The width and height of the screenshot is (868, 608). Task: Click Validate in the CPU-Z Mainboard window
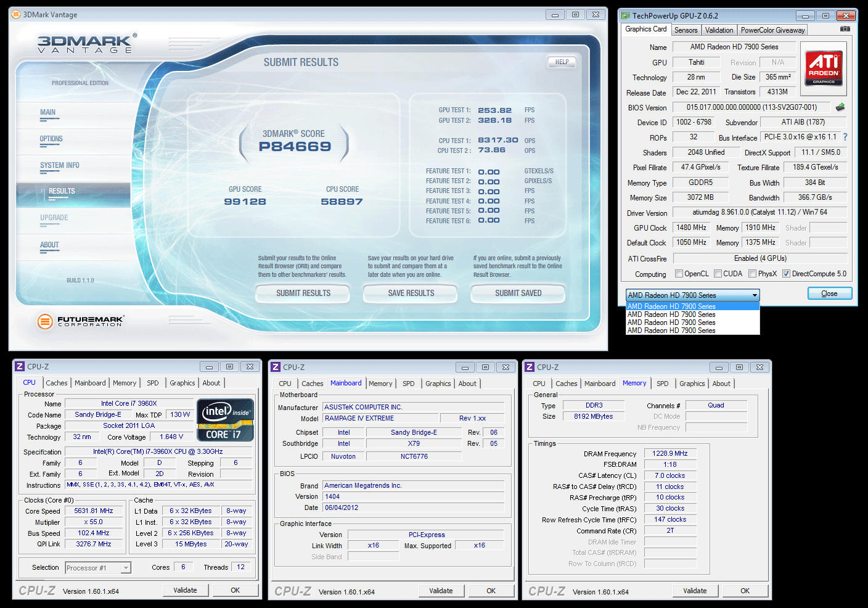441,591
